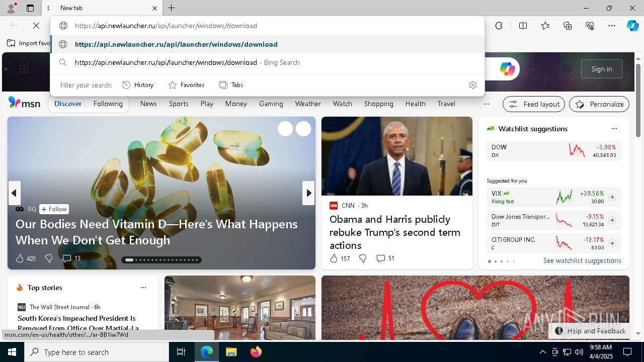Filter search by Favorites
Viewport: 644px width, 362px height.
186,85
